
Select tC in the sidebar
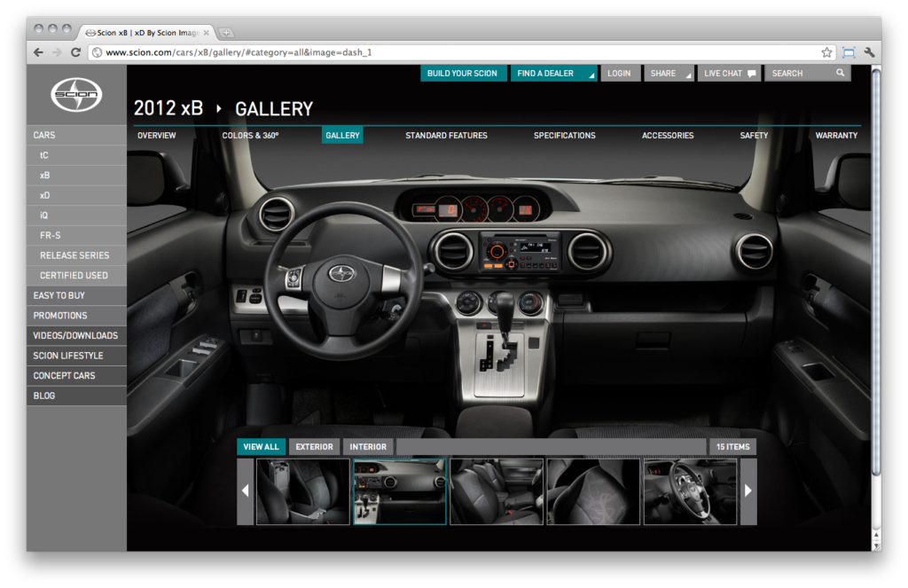pos(76,155)
